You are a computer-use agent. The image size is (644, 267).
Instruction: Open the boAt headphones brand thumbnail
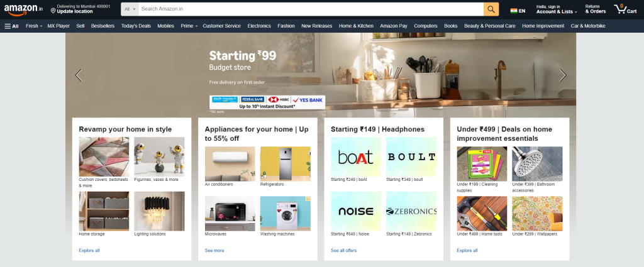356,156
